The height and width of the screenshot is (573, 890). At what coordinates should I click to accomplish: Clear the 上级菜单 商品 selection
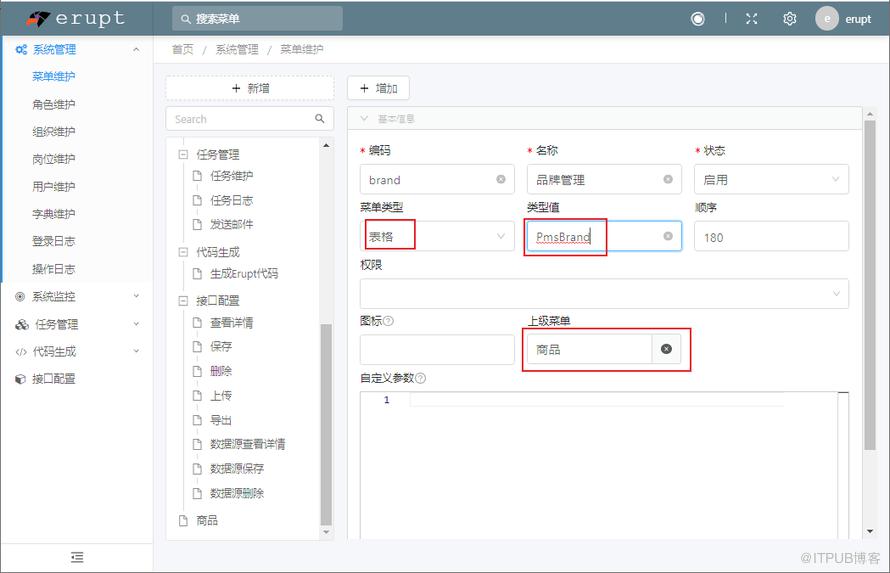pos(666,349)
